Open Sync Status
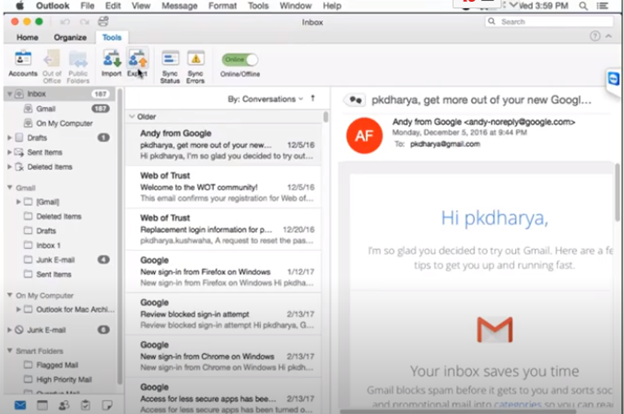The image size is (624, 414). [x=170, y=66]
